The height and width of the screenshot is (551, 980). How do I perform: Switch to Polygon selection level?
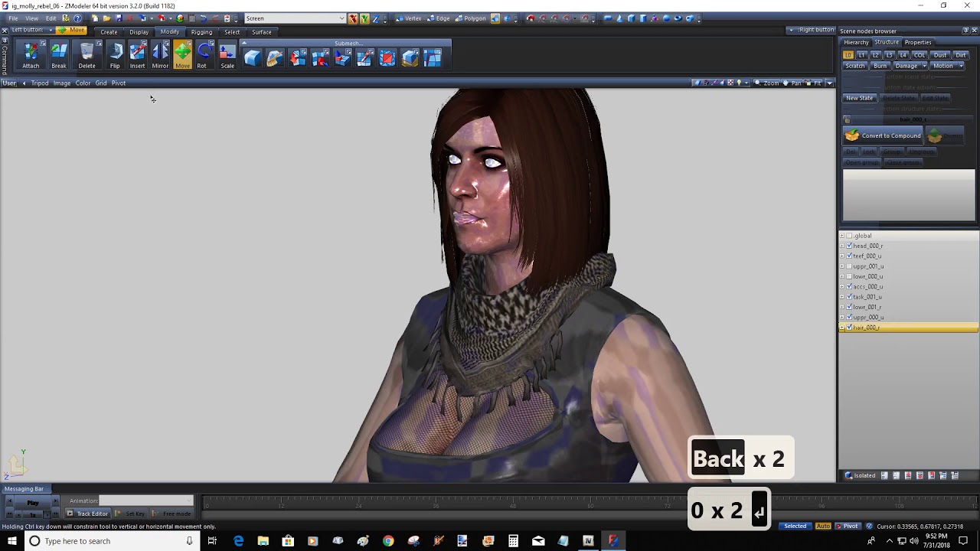tap(470, 18)
